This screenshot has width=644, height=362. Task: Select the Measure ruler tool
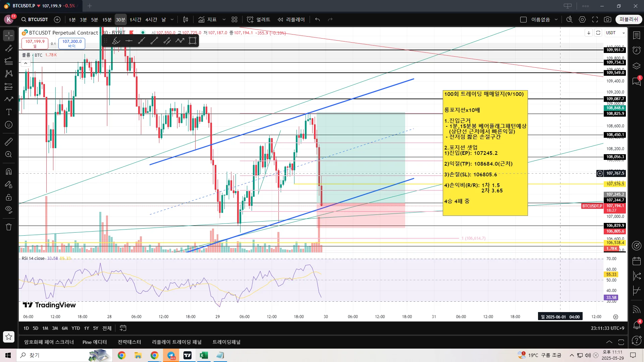(9, 142)
